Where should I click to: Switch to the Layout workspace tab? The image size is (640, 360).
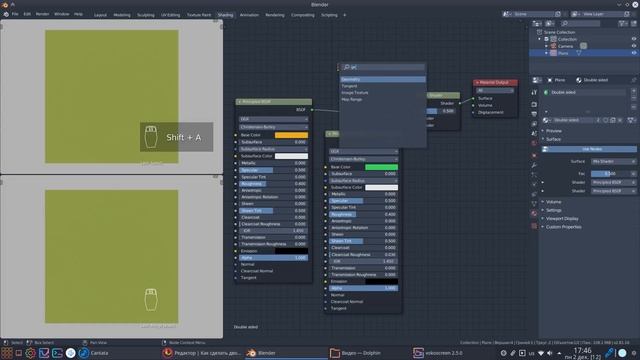point(100,15)
